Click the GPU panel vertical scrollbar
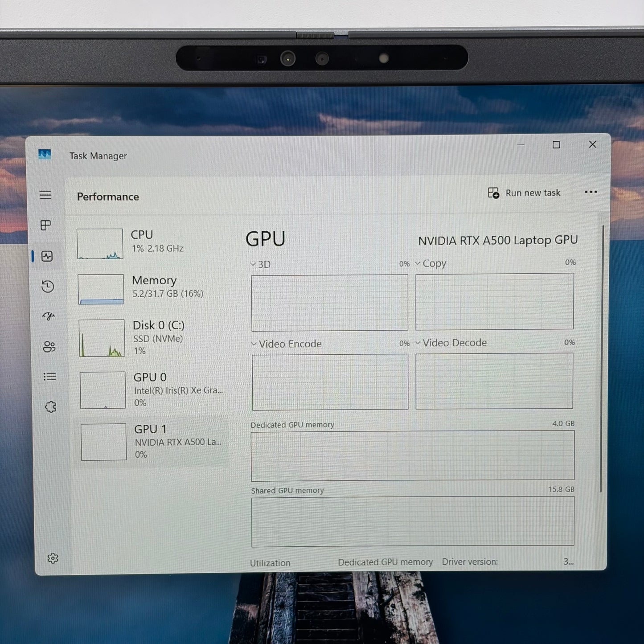Screen dimensions: 644x644 pyautogui.click(x=602, y=359)
